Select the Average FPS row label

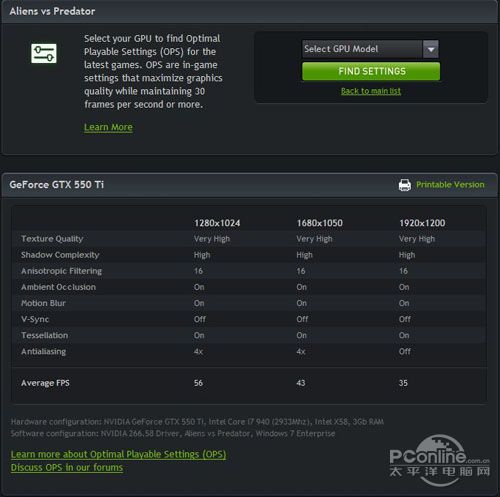point(45,383)
